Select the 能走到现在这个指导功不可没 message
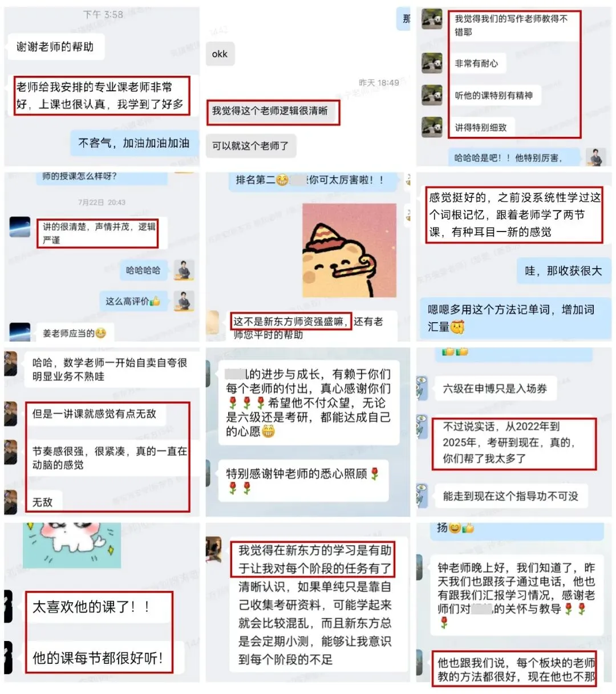Image resolution: width=616 pixels, height=694 pixels. pyautogui.click(x=510, y=496)
